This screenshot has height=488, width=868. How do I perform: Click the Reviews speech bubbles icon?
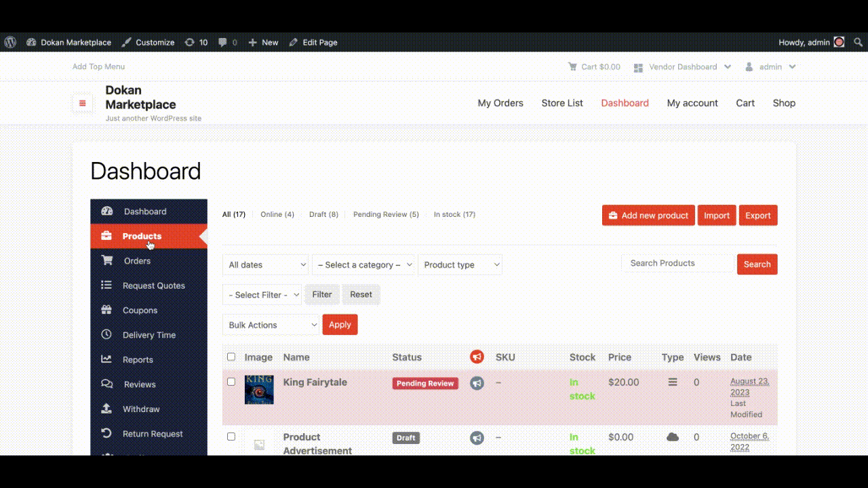tap(106, 384)
